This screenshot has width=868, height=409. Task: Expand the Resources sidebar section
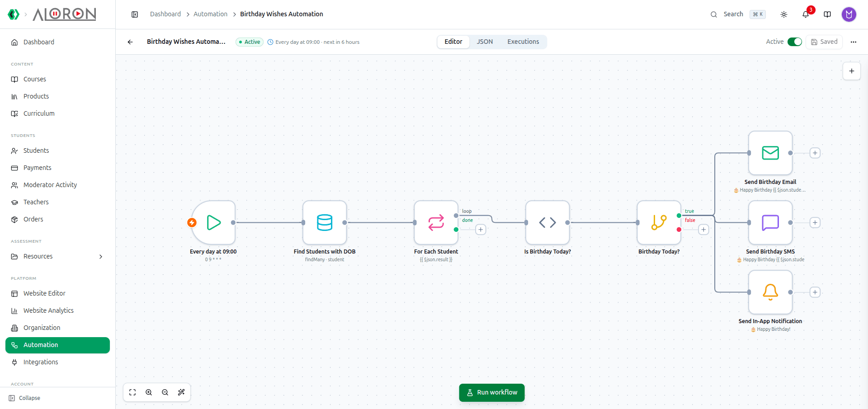coord(57,256)
